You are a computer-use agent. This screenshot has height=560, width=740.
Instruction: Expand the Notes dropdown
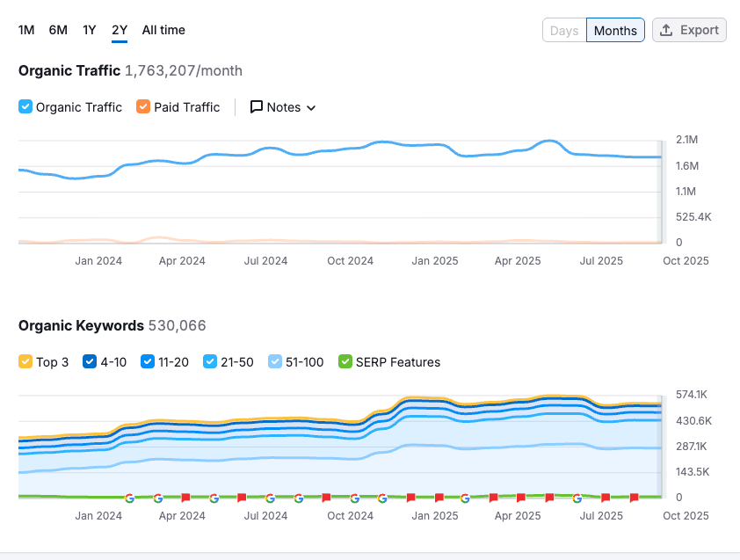[283, 107]
